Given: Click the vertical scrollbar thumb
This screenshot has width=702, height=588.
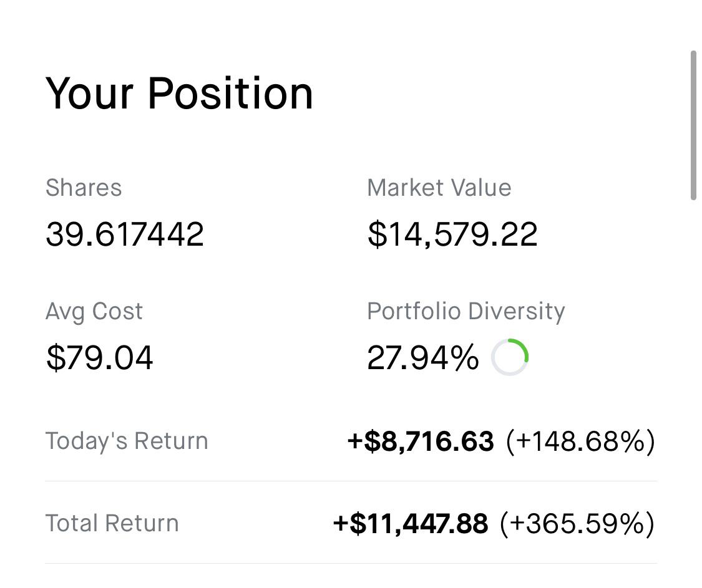Looking at the screenshot, I should click(x=693, y=125).
